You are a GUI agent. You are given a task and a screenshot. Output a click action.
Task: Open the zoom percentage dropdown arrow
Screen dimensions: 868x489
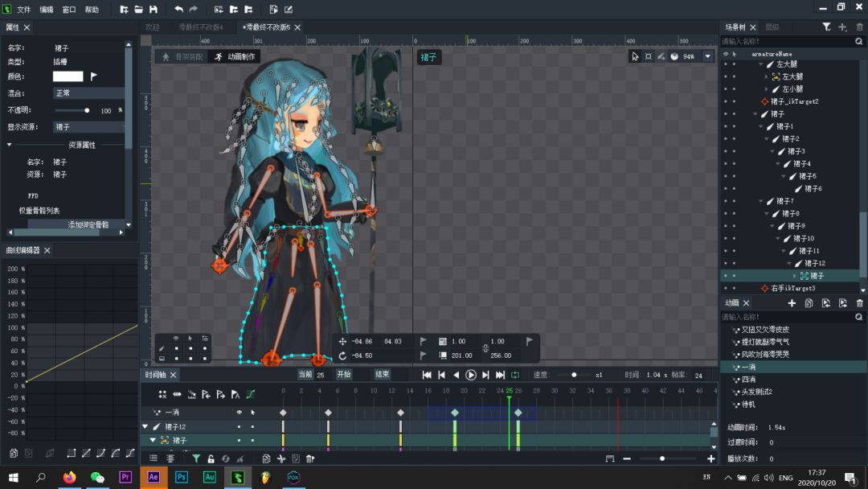707,56
